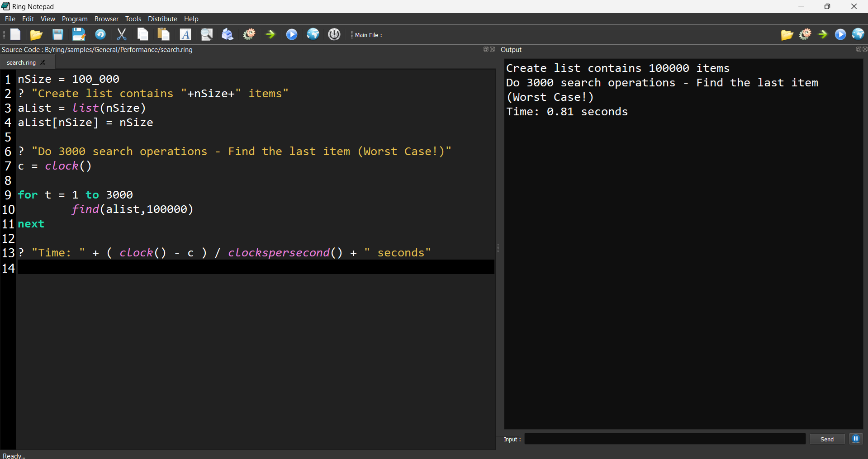Open the View menu

(x=48, y=19)
